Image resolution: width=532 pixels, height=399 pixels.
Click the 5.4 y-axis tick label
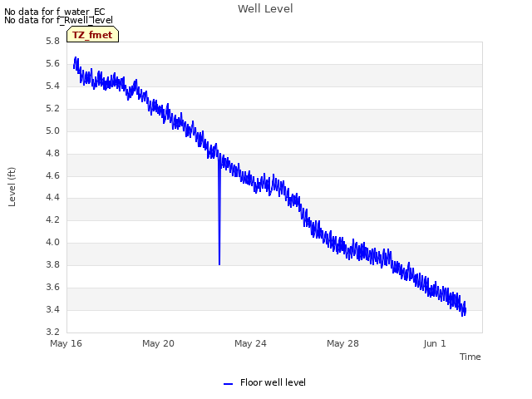(52, 86)
